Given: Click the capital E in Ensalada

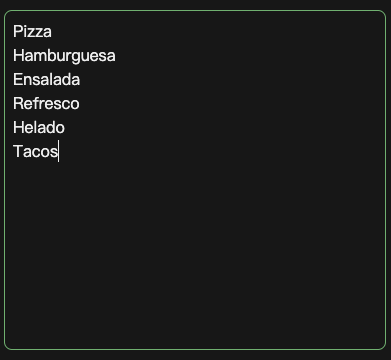Looking at the screenshot, I should pyautogui.click(x=17, y=80).
